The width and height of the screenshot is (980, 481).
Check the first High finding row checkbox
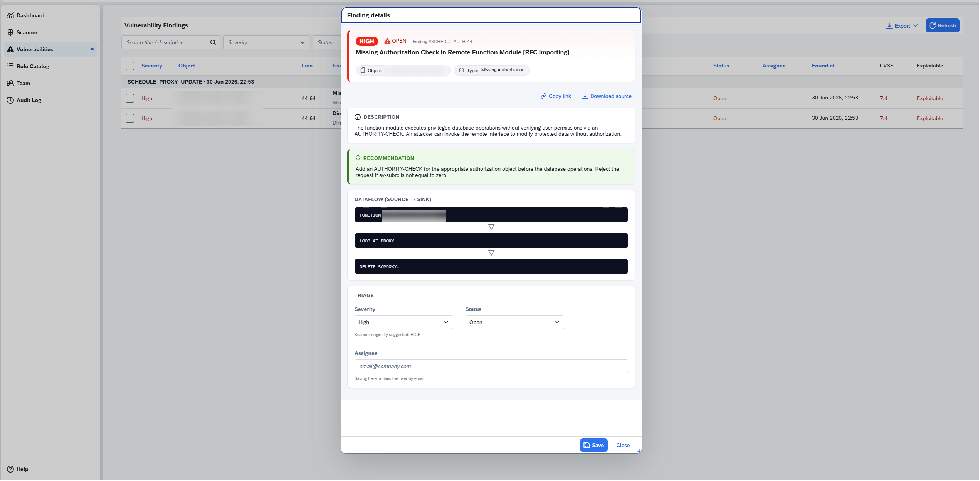tap(130, 98)
